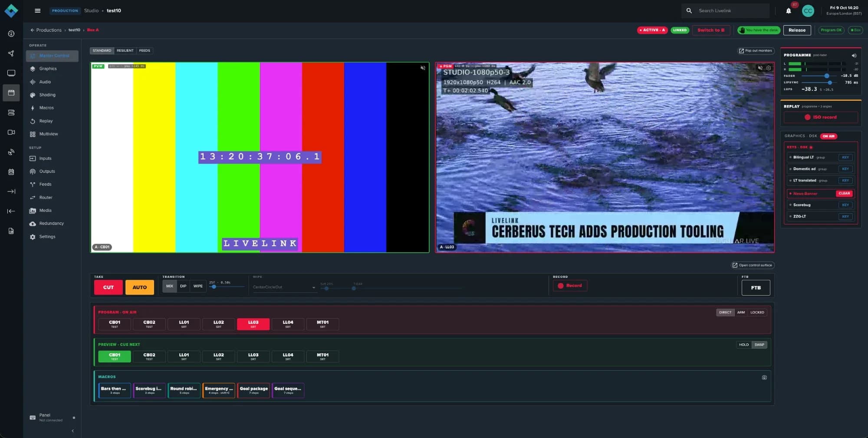Screen dimensions: 868x438
Task: Open Router in the Setup sidebar
Action: point(52,198)
